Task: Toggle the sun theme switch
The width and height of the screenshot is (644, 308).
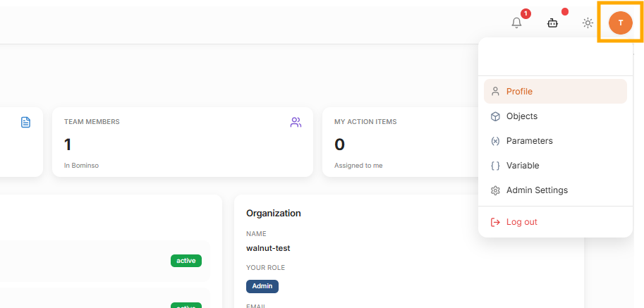Action: tap(588, 23)
